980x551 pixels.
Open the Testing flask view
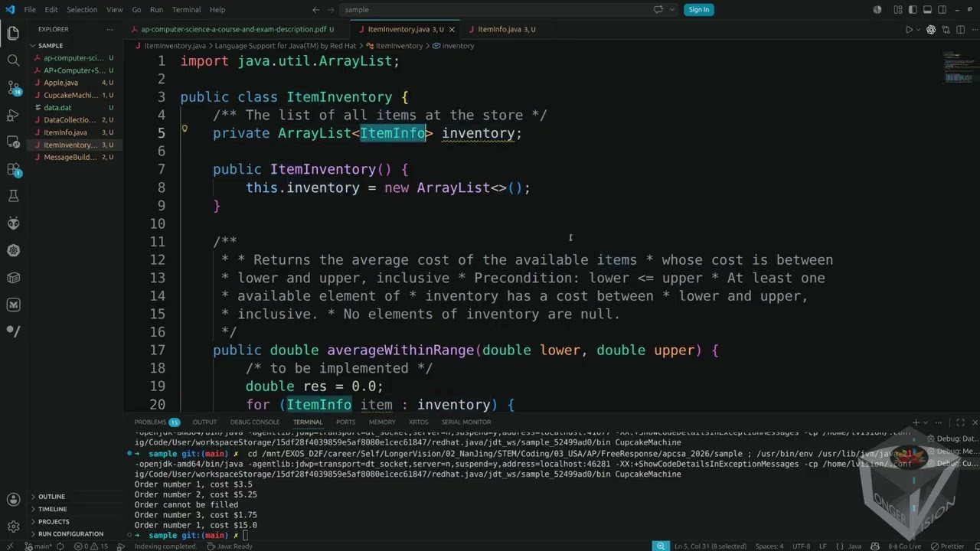(x=13, y=196)
